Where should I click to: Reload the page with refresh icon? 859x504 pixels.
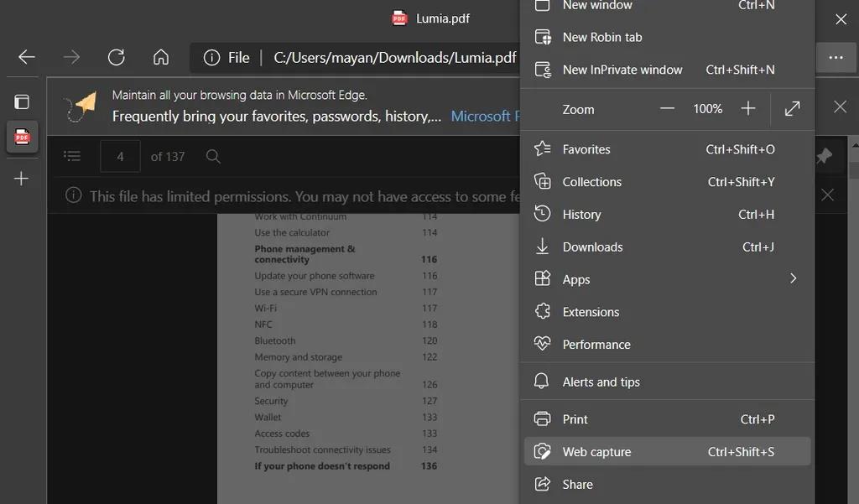116,57
